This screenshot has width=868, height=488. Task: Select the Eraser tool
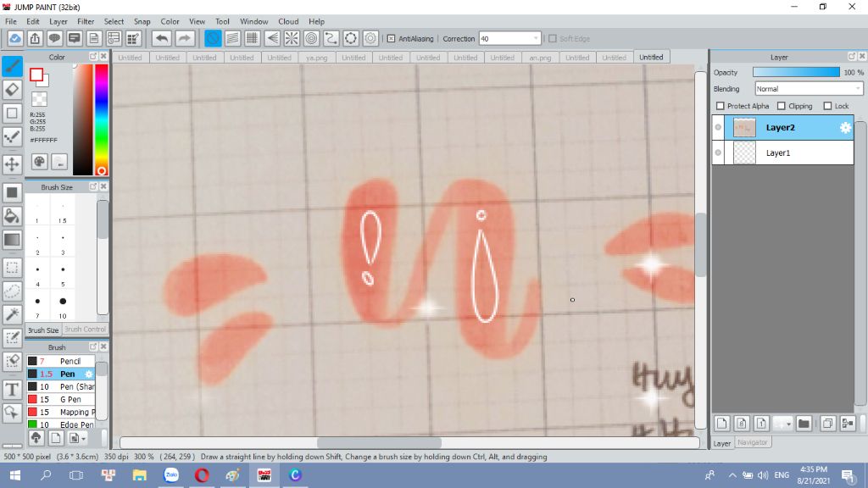[x=12, y=90]
